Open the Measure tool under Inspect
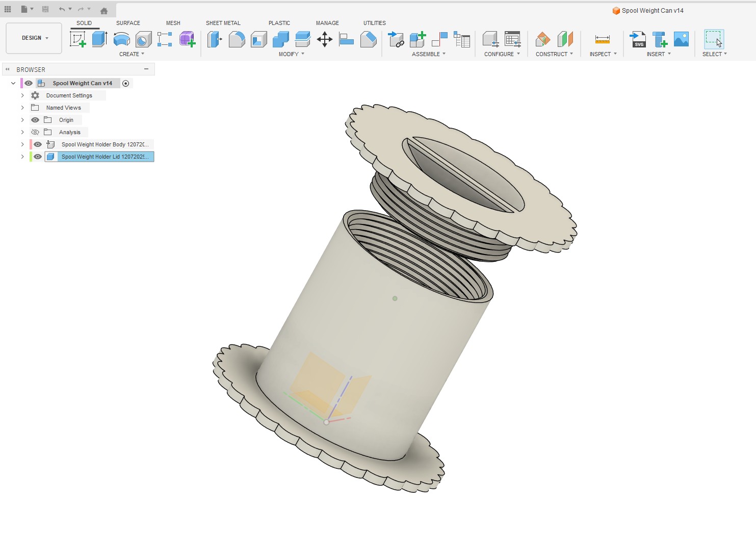This screenshot has width=756, height=555. (602, 39)
